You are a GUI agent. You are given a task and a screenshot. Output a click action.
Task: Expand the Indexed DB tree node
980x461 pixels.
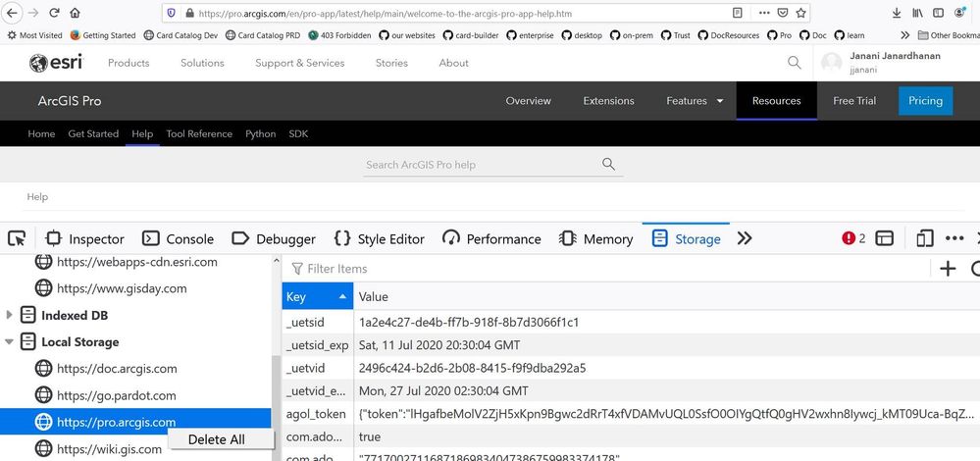pyautogui.click(x=10, y=316)
